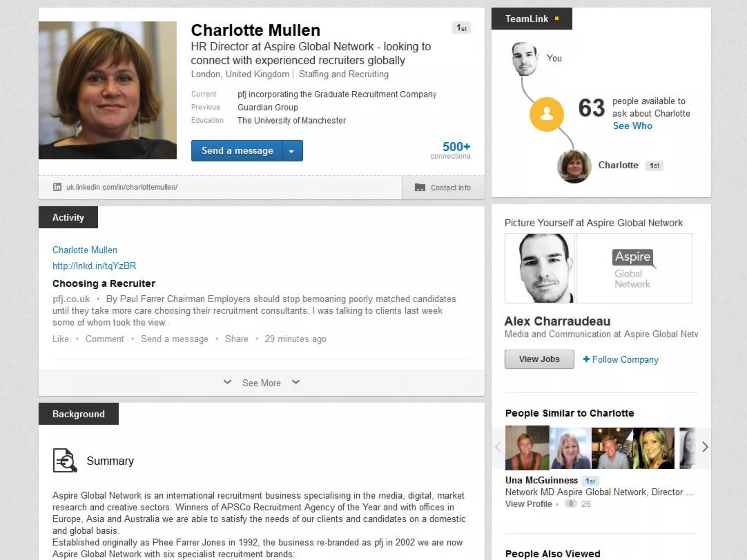Open the dropdown arrow beside Send a message
The height and width of the screenshot is (560, 747).
click(291, 151)
